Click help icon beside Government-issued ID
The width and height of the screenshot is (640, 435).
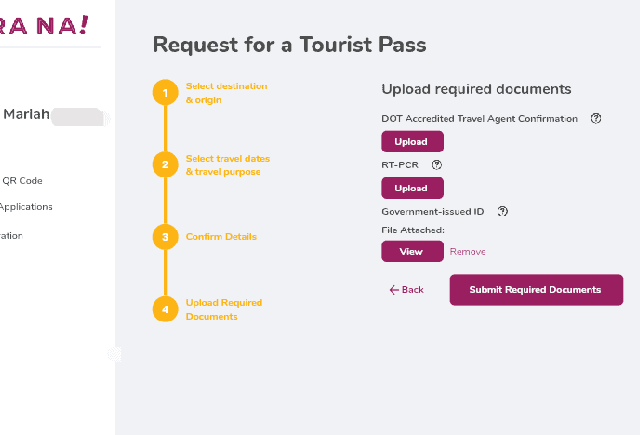[503, 211]
